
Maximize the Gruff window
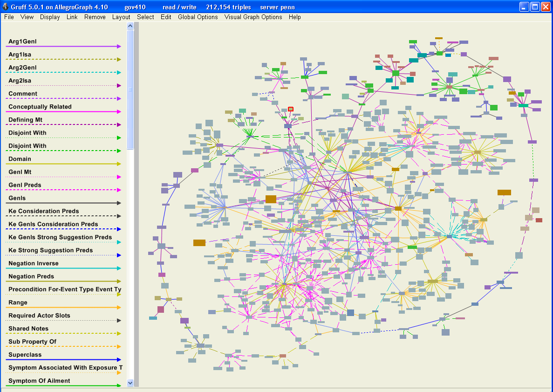point(535,7)
